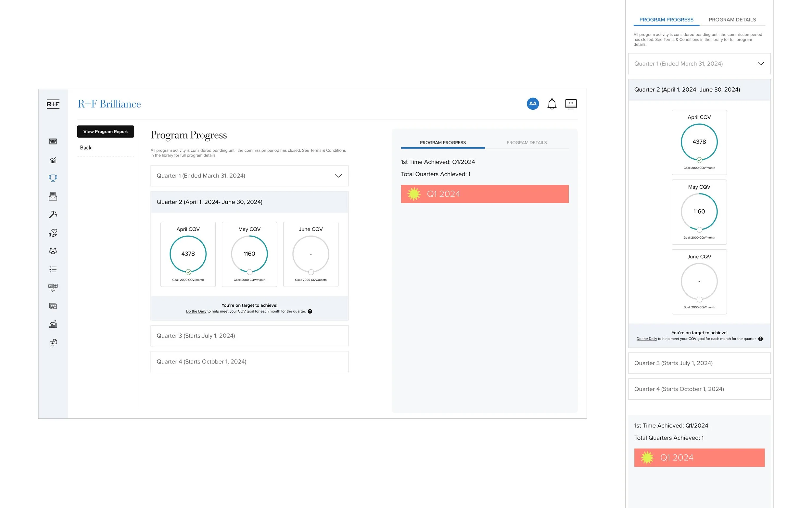Expand Quarter 4 section in main panel
812x508 pixels.
pos(249,362)
